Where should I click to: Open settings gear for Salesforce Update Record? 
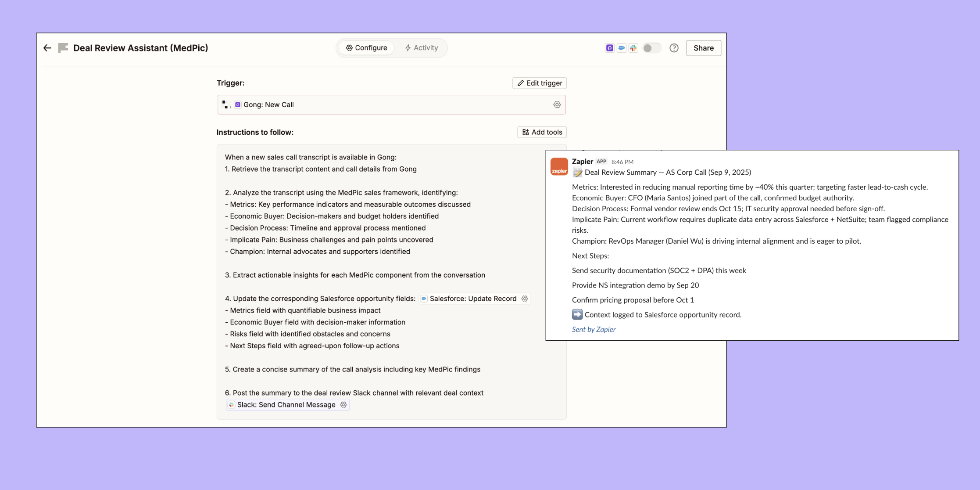point(525,299)
